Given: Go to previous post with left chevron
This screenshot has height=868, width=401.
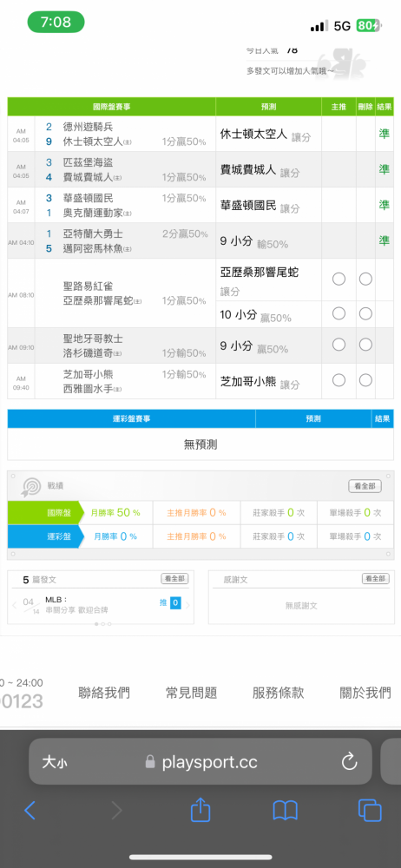Looking at the screenshot, I should (x=15, y=605).
